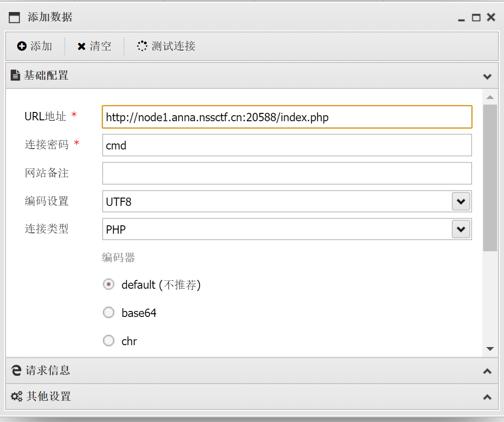Maximize the 添加数据 dialog window
The height and width of the screenshot is (422, 504).
476,18
